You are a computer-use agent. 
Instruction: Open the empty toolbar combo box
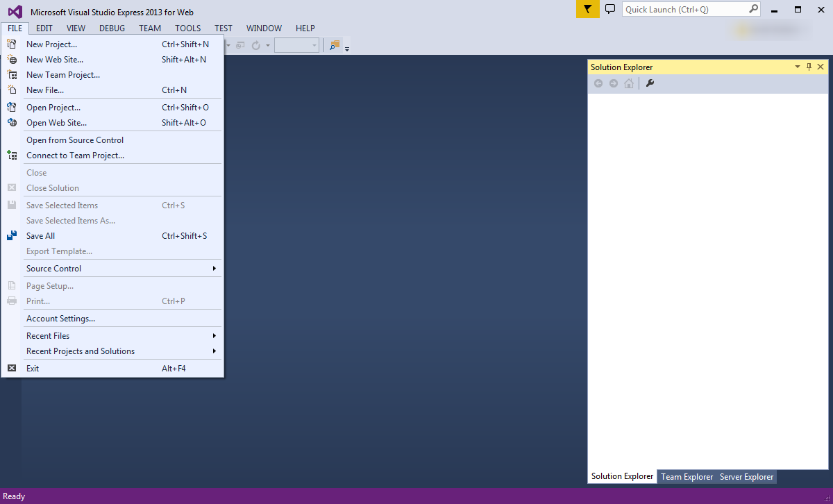click(296, 45)
